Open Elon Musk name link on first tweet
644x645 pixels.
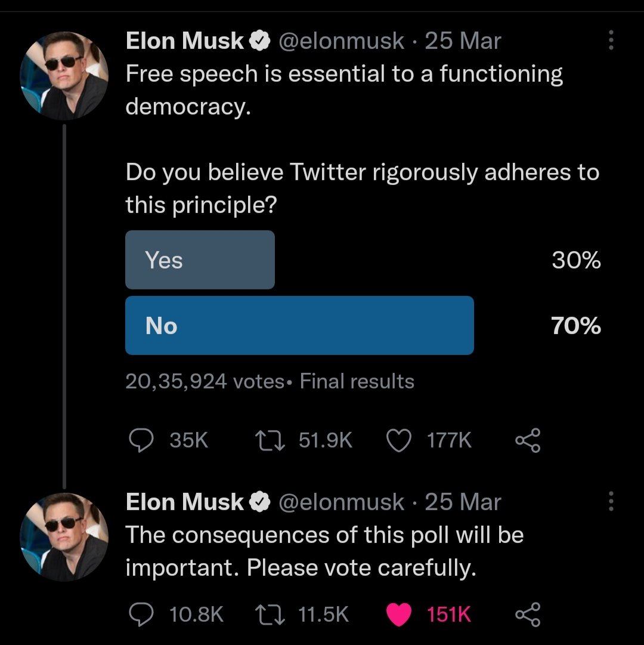click(184, 41)
